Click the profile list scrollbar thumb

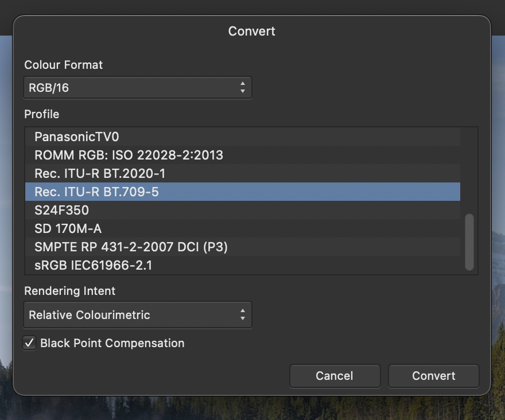469,242
